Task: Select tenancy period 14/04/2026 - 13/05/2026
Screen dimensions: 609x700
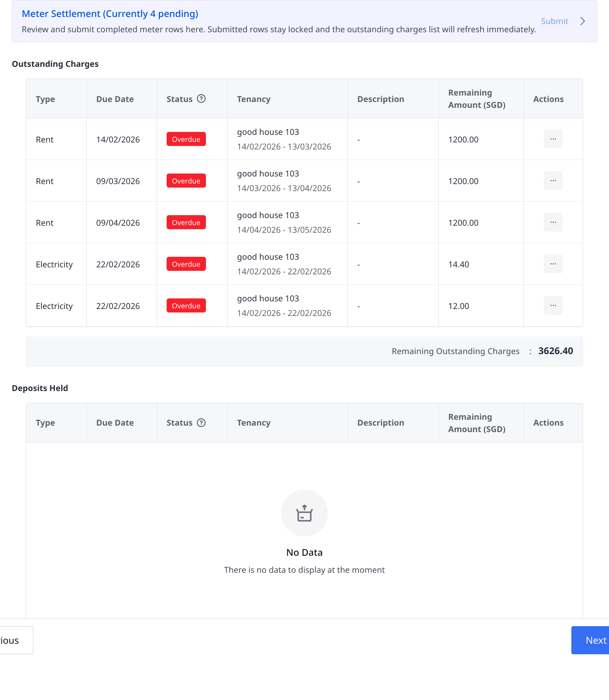Action: click(x=284, y=230)
